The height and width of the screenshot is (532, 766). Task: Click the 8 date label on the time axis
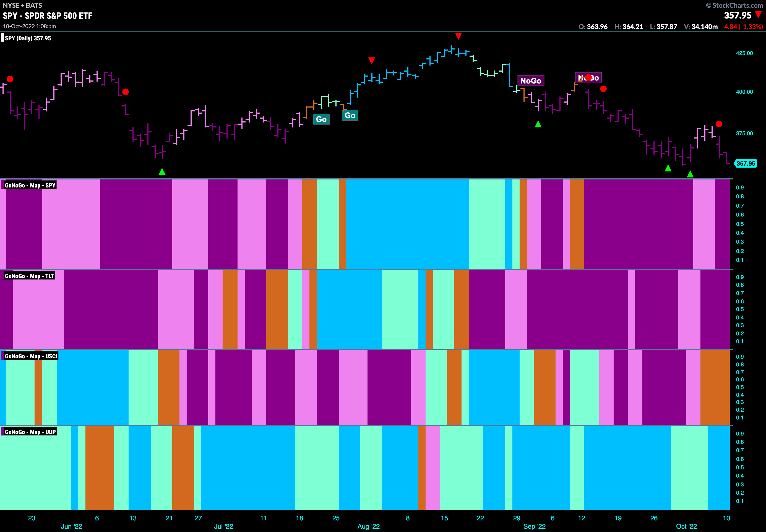click(408, 518)
